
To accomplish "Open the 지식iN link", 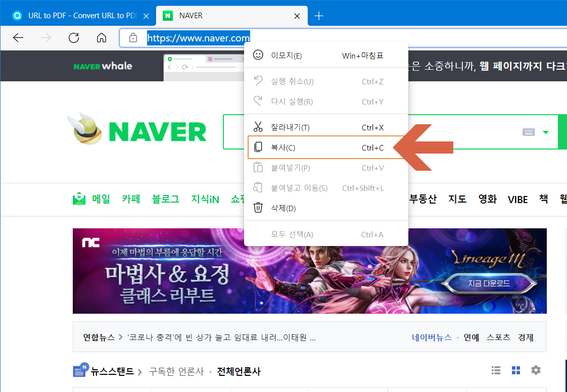I will pos(205,199).
